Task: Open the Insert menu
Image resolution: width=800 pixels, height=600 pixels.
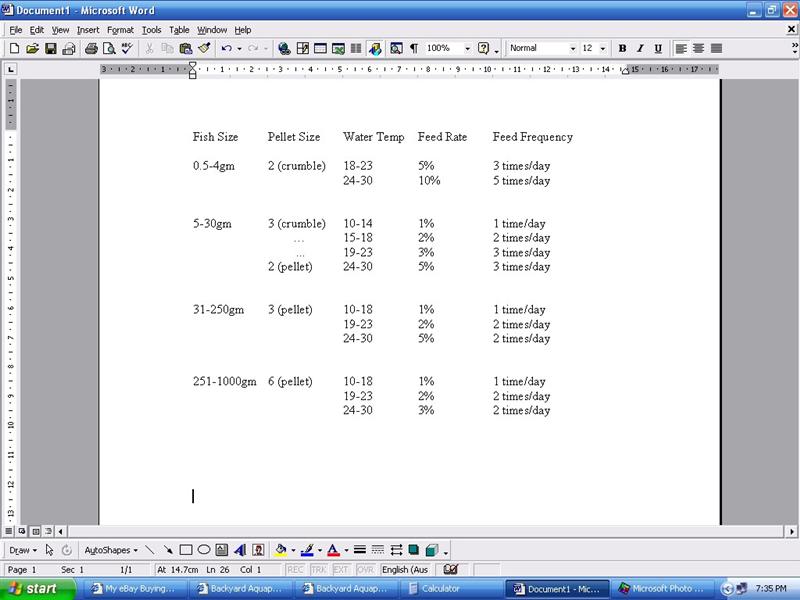Action: 89,29
